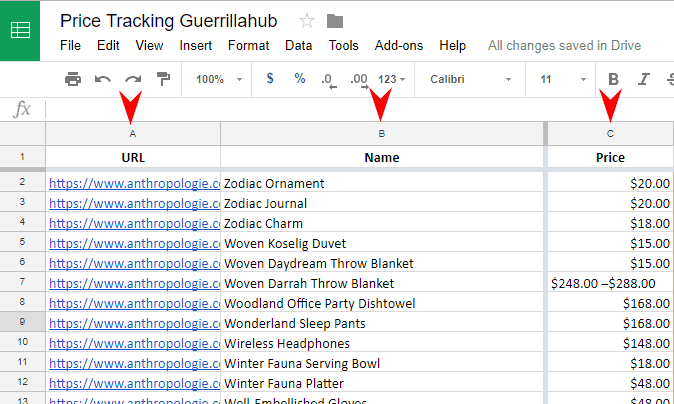Expand the font size 11 dropdown
Image resolution: width=674 pixels, height=404 pixels.
pyautogui.click(x=563, y=79)
